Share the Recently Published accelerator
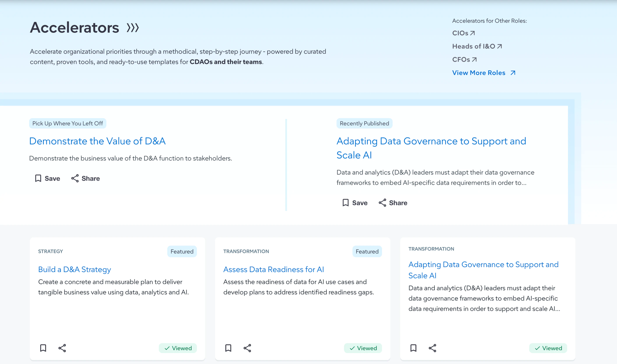This screenshot has width=617, height=364. pos(393,203)
